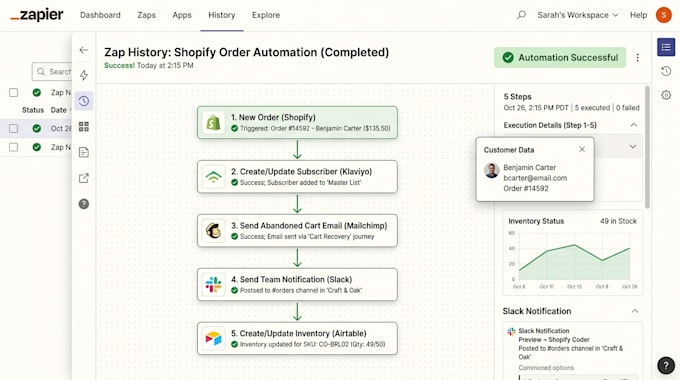Close the Customer Data popup

coord(582,149)
